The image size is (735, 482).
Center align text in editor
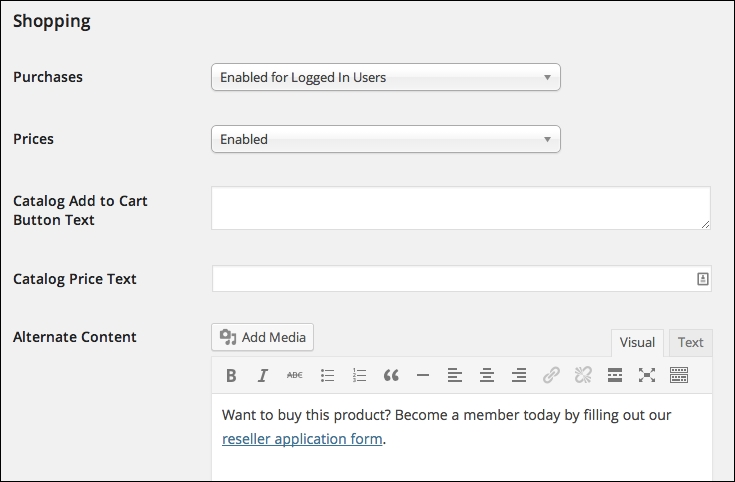point(487,375)
